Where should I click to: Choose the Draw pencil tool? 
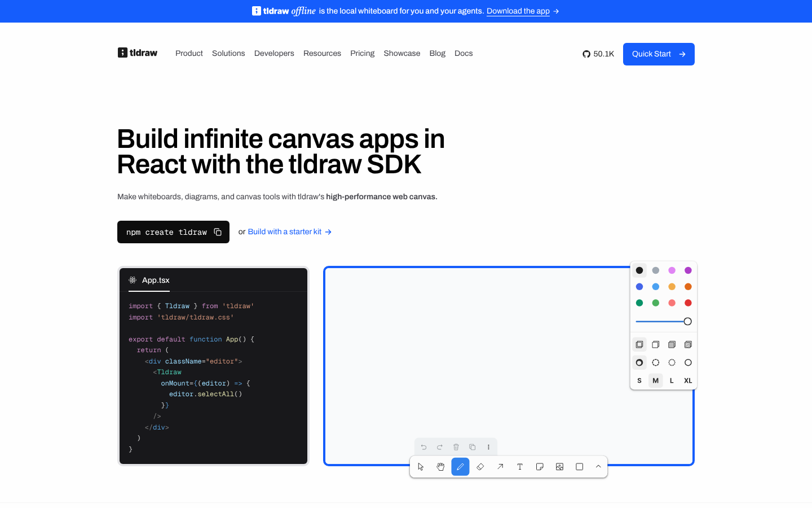pos(461,467)
